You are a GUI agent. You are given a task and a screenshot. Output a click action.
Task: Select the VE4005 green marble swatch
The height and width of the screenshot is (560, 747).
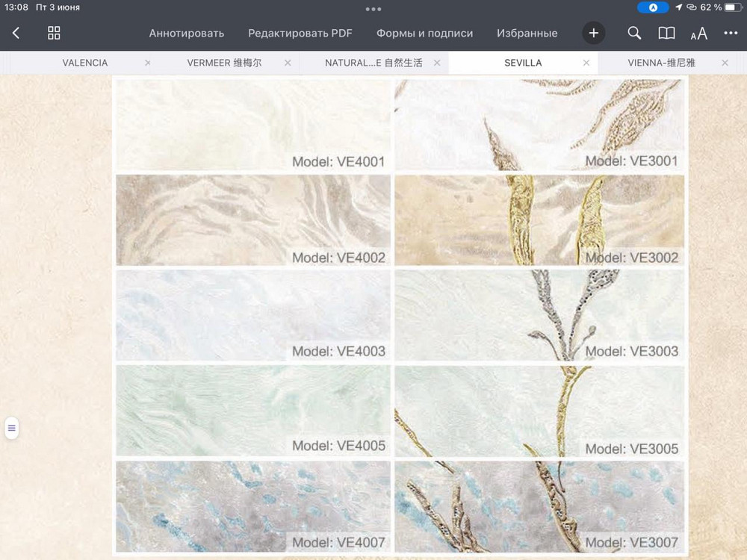252,410
